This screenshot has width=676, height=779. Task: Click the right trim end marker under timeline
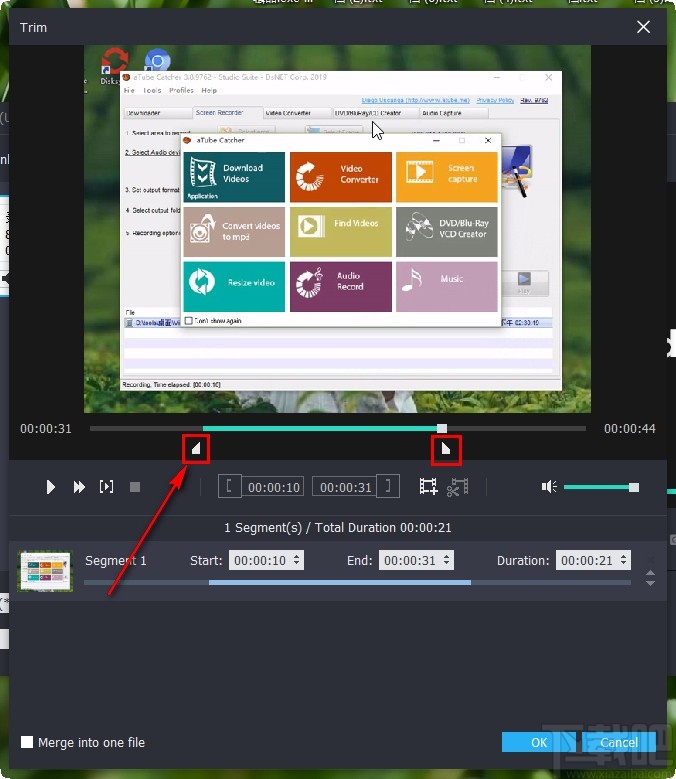pos(446,449)
